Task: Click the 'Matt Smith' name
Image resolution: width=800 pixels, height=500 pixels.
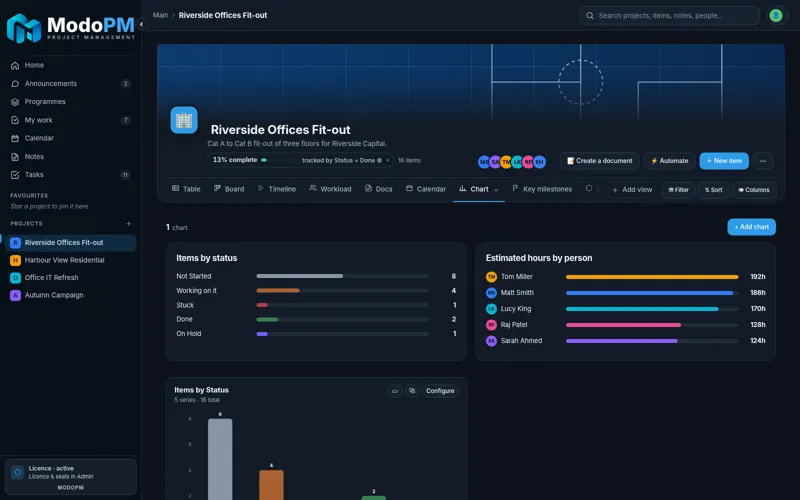Action: tap(517, 293)
